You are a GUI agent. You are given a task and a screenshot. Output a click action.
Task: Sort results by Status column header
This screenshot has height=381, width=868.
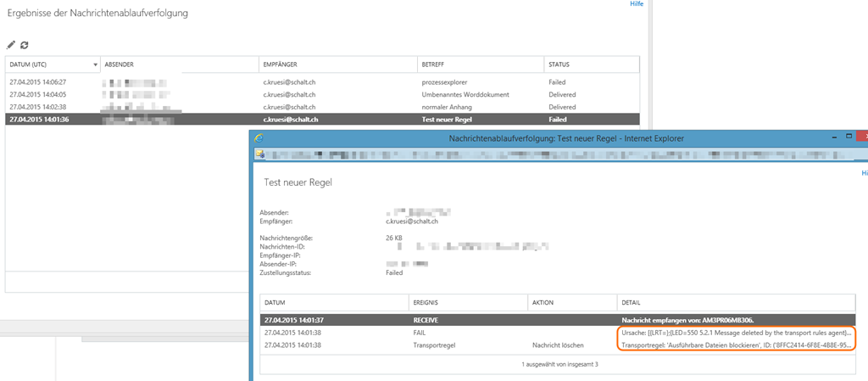pos(590,64)
